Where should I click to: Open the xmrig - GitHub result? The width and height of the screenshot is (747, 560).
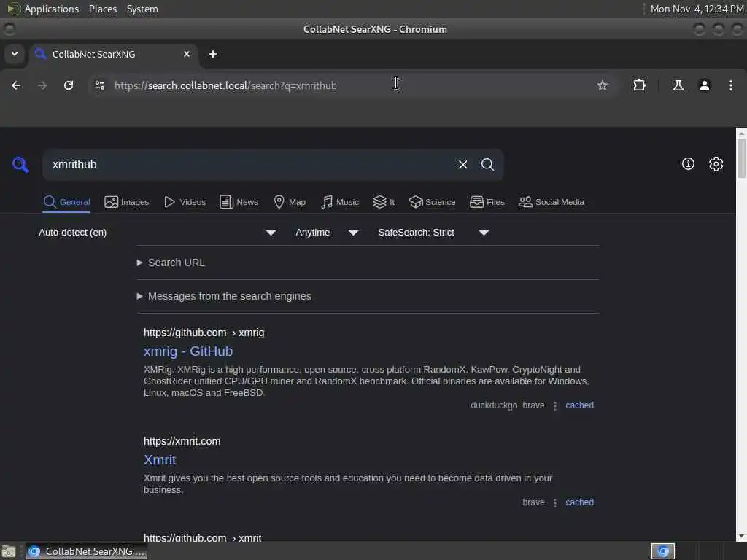[188, 351]
